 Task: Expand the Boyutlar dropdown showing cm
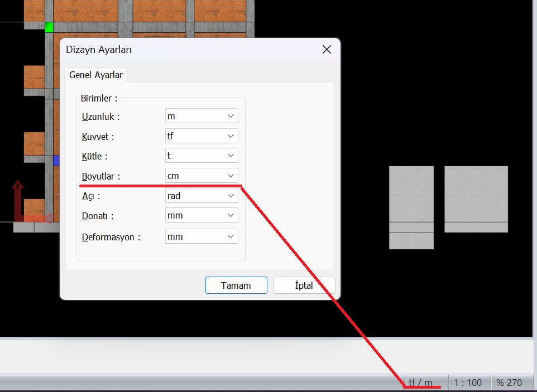(202, 176)
